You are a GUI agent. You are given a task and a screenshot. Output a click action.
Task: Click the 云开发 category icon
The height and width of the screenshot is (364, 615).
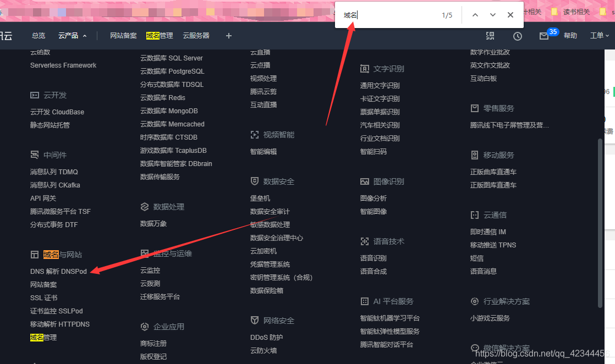pyautogui.click(x=35, y=95)
